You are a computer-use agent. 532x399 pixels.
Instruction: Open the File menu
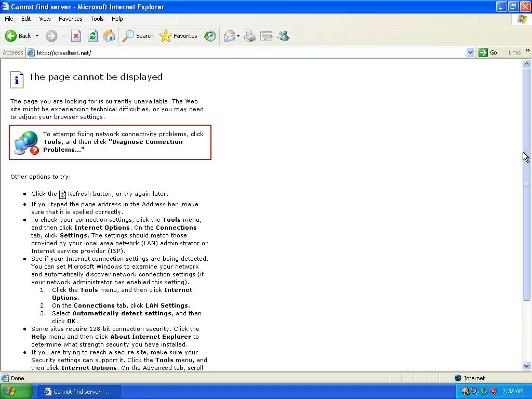point(9,19)
